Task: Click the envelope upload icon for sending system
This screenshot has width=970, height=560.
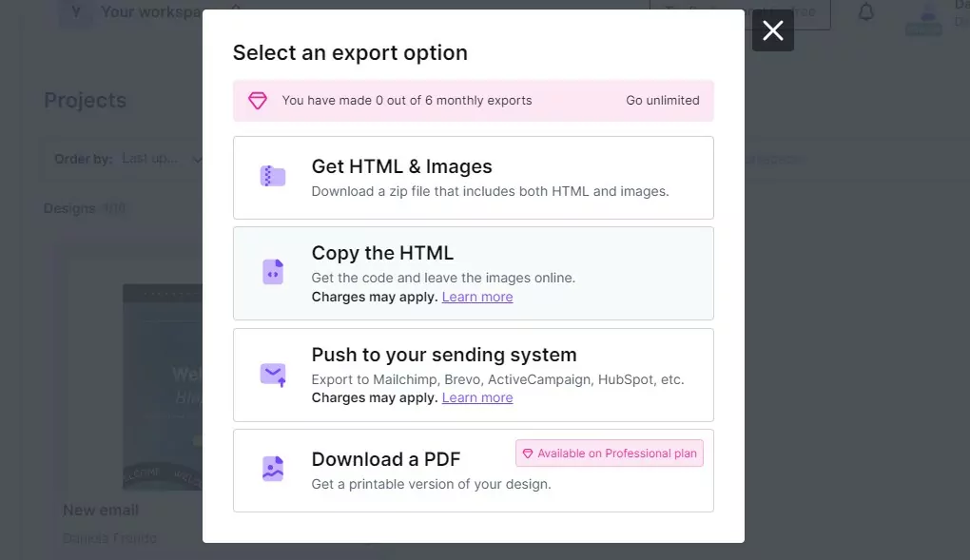Action: coord(273,375)
